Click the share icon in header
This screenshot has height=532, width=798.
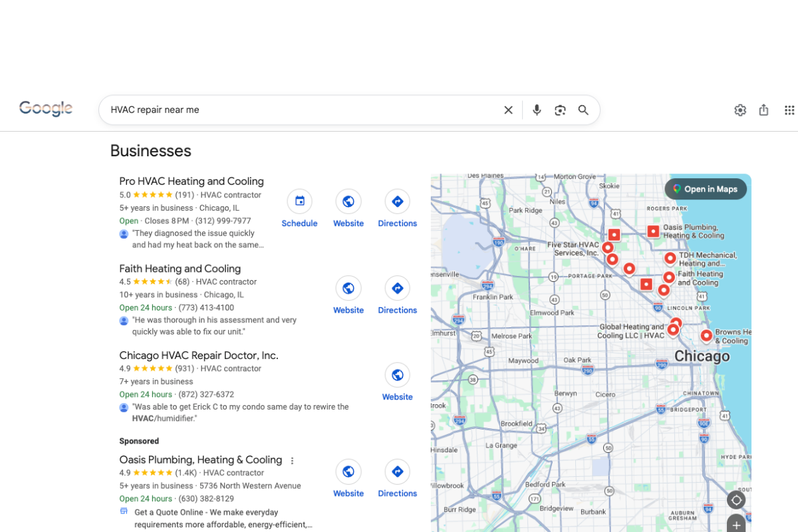(763, 110)
